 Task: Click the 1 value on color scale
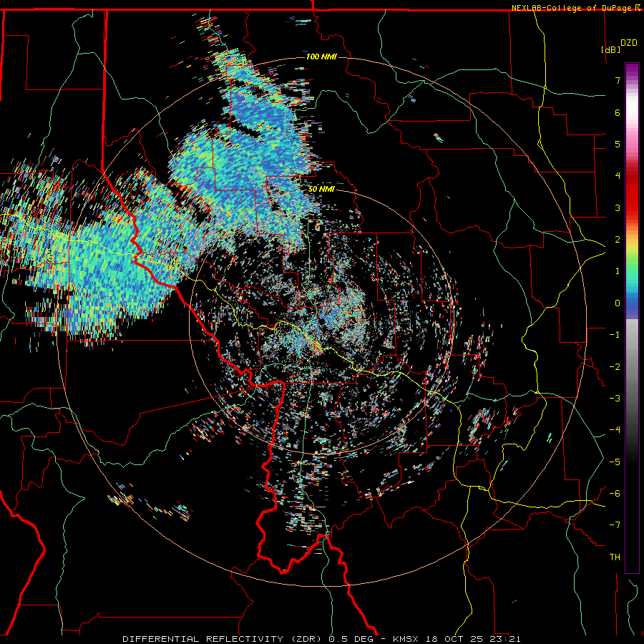tap(618, 271)
